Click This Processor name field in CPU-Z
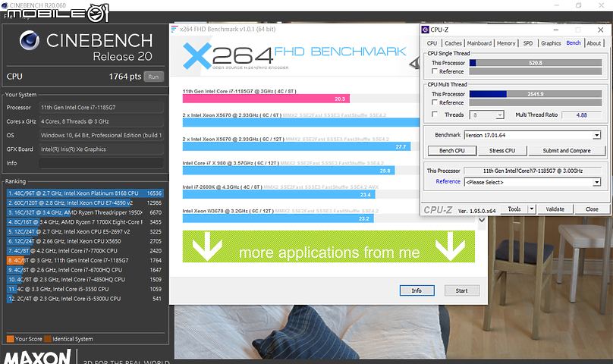 (x=533, y=171)
